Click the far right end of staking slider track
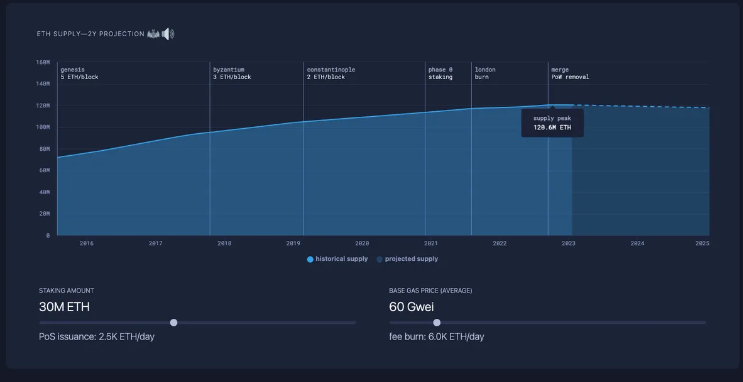 (x=354, y=322)
